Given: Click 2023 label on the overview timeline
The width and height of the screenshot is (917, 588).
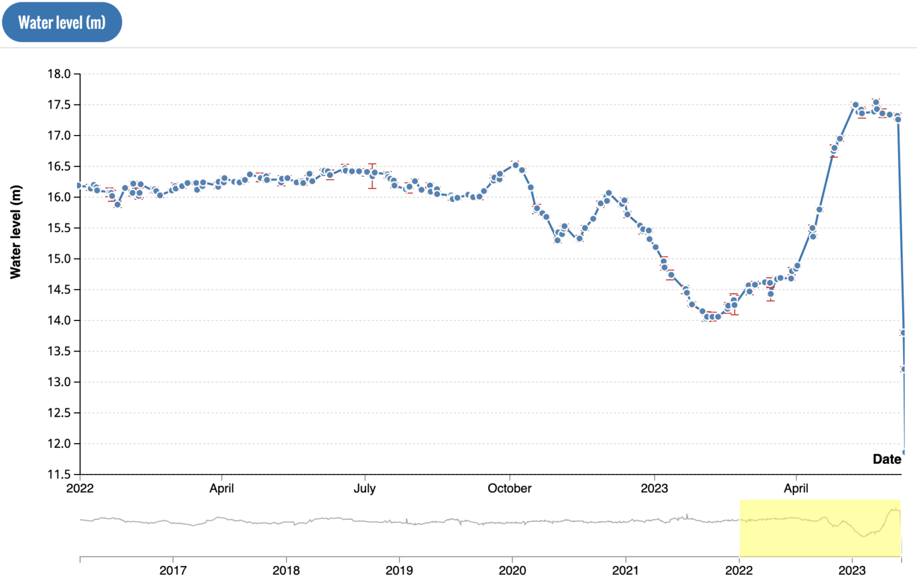Looking at the screenshot, I should click(x=851, y=570).
